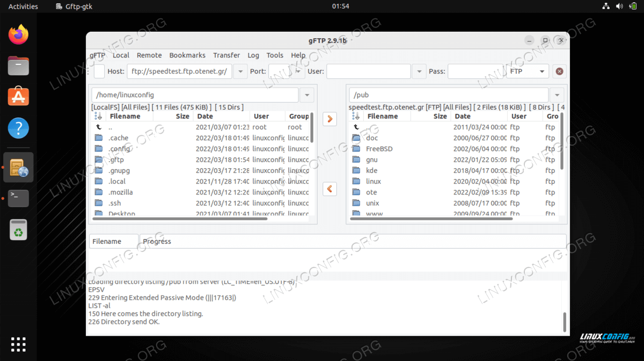Expand the remote /pub path dropdown
Viewport: 644px width, 361px height.
(557, 95)
